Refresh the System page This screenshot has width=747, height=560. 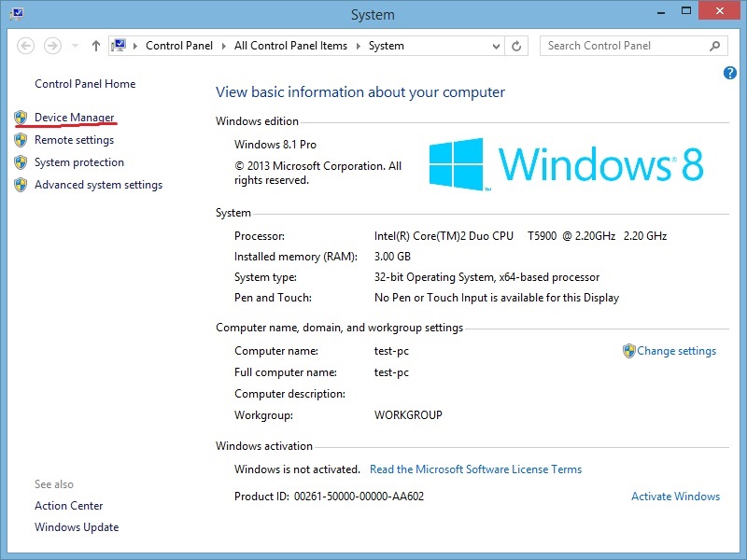516,46
